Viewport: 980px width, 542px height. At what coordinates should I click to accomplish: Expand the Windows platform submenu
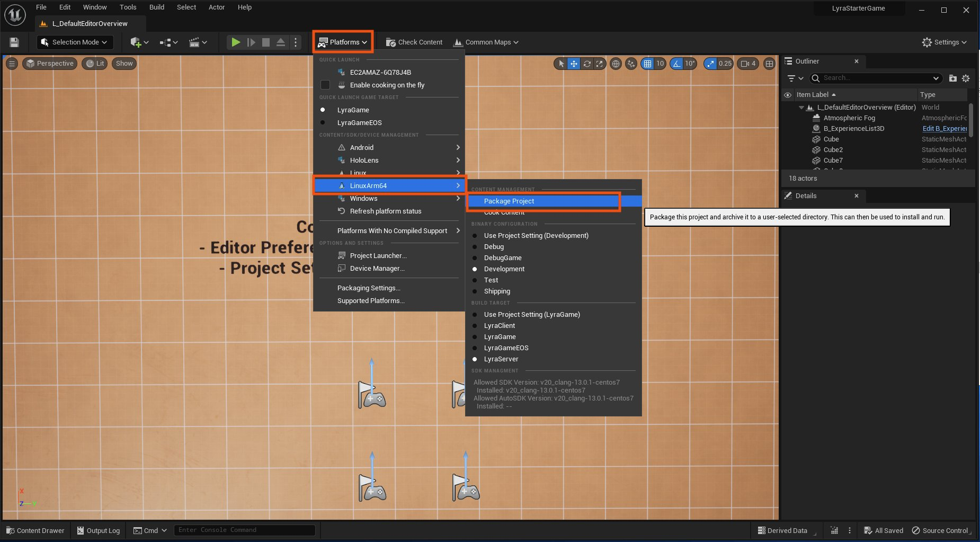388,198
